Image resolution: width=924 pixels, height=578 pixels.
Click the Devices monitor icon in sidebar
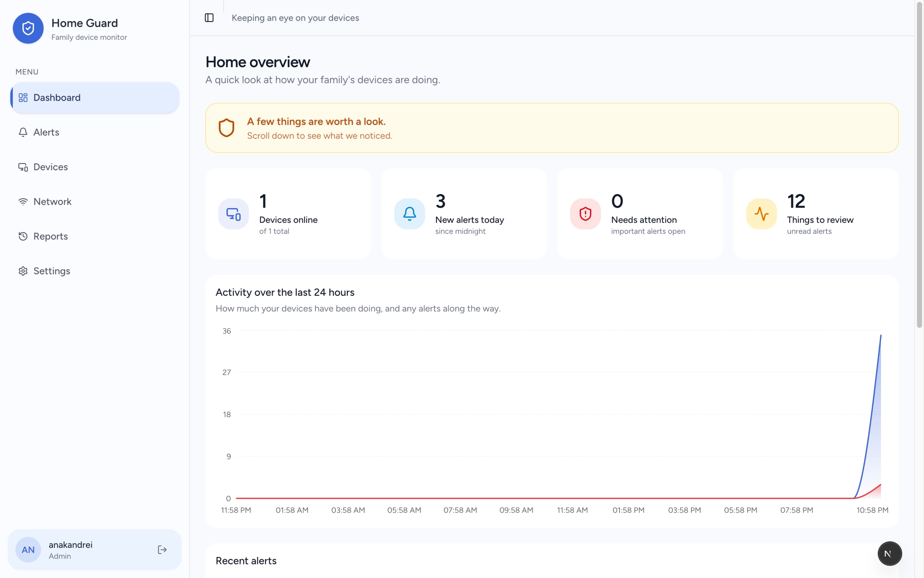[23, 167]
